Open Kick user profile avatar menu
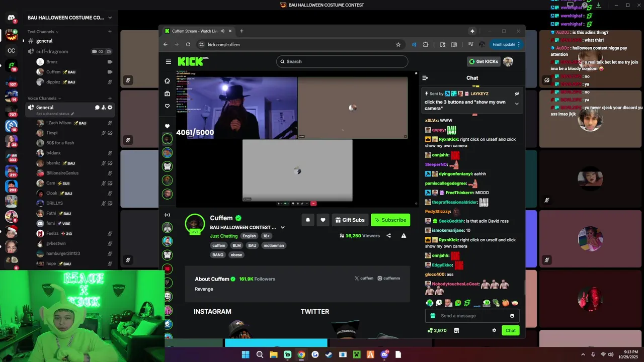Screen dimensions: 644x362 click(x=508, y=62)
